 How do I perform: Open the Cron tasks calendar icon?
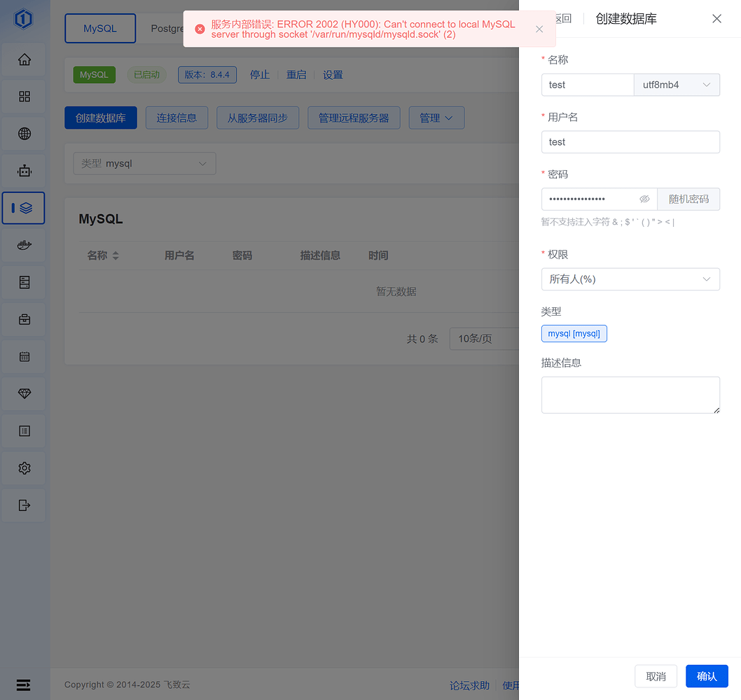[x=23, y=356]
